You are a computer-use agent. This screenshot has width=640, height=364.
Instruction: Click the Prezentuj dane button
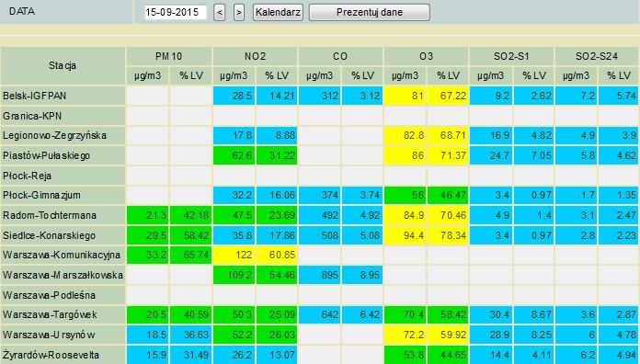[370, 12]
